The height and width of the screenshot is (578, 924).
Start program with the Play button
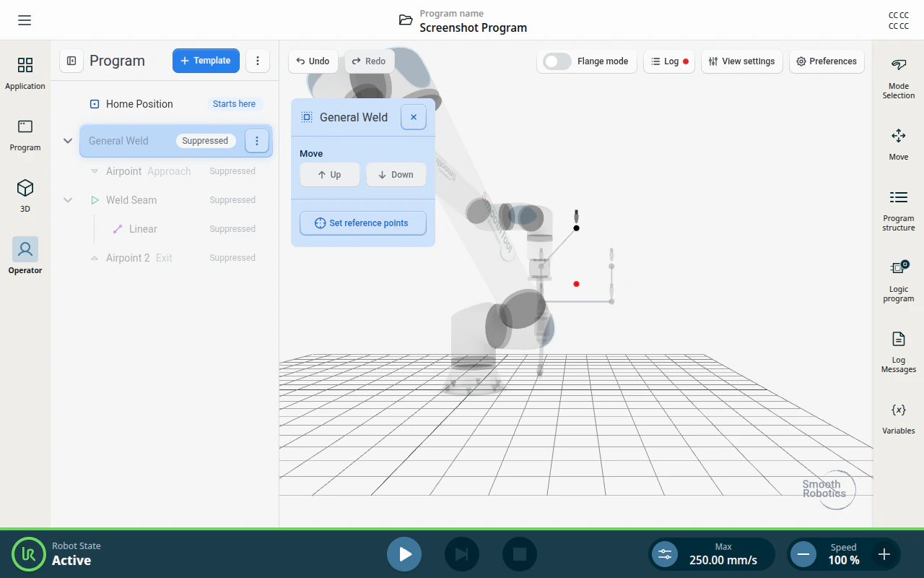(x=404, y=554)
